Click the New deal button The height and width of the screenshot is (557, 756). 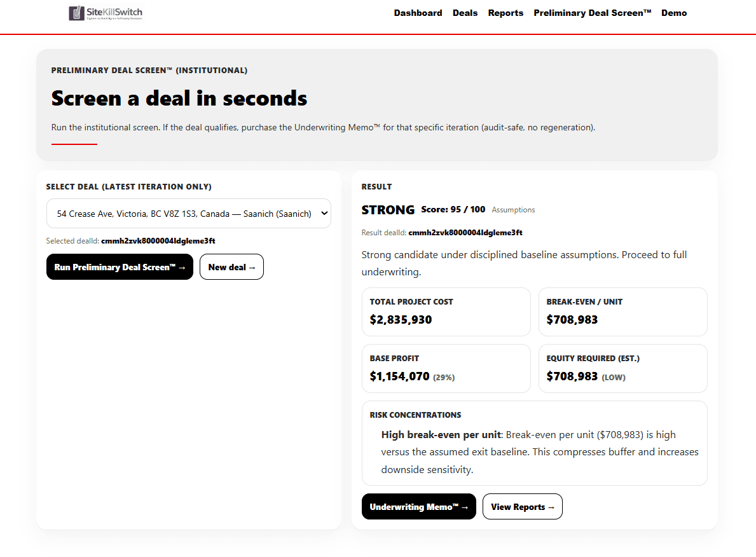[x=231, y=267]
